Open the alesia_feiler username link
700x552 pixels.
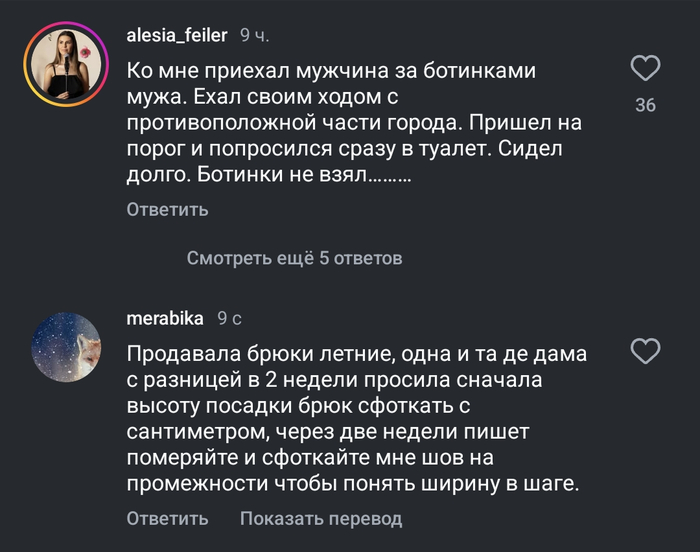(177, 36)
